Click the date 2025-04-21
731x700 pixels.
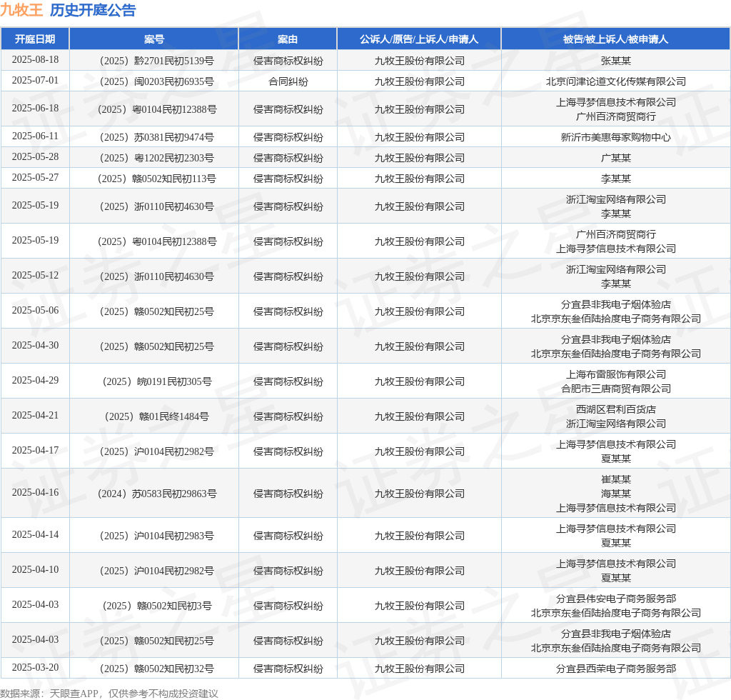[36, 416]
